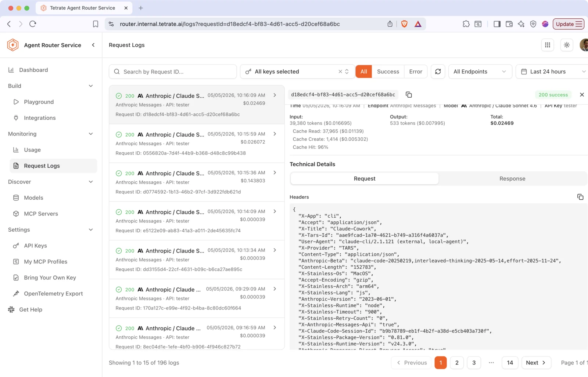Open the All Endpoints dropdown
The image size is (588, 377).
(480, 72)
